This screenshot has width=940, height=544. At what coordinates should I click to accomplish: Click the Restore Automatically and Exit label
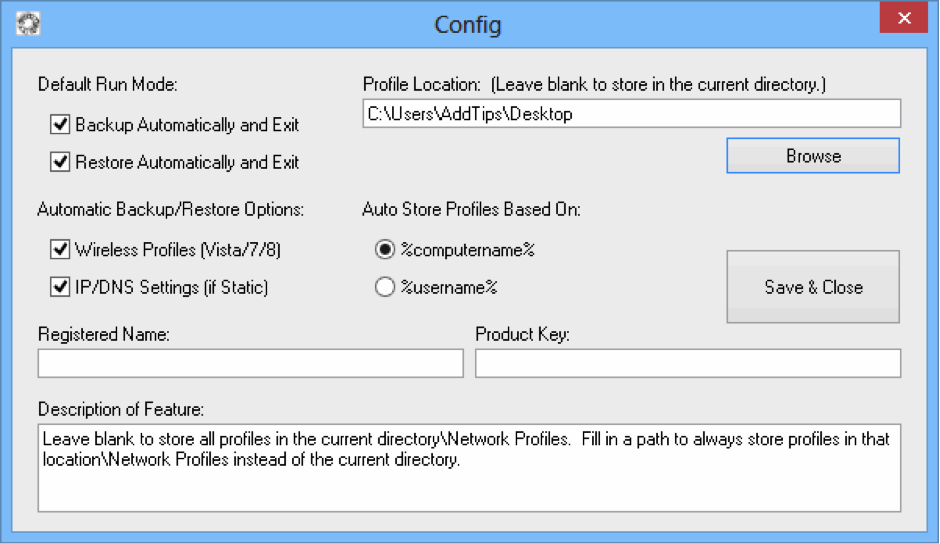[187, 162]
